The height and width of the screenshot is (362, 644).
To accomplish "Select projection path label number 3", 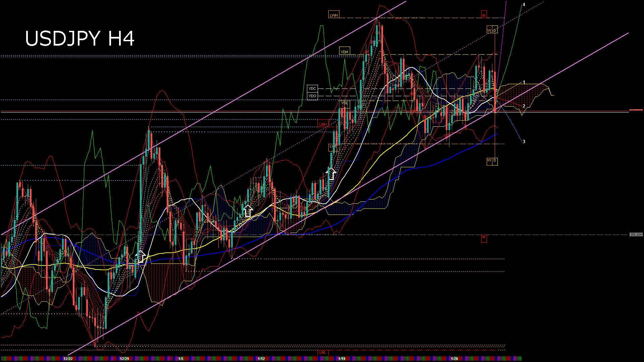I will coord(524,142).
